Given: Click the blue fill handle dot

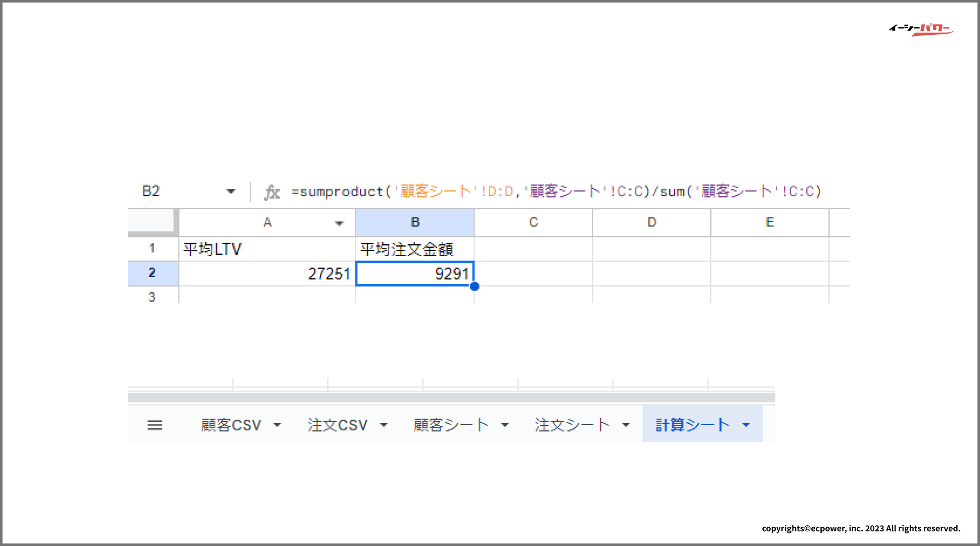Looking at the screenshot, I should [474, 287].
